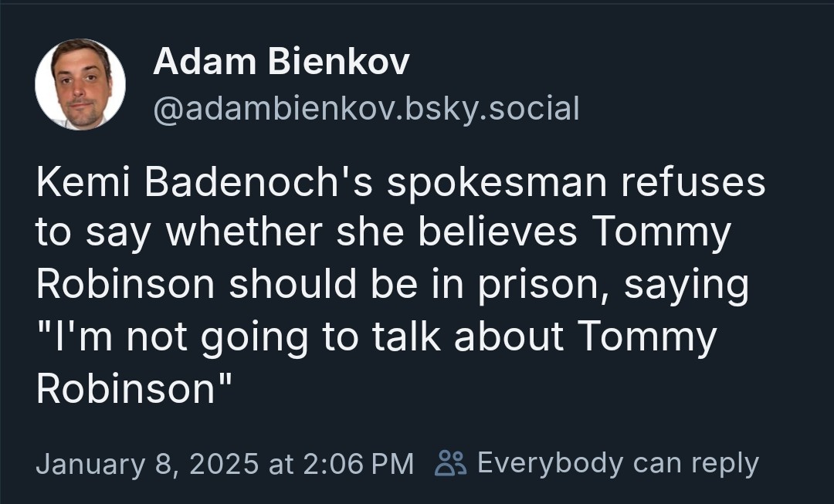This screenshot has width=834, height=504.
Task: Click the "January 8, 2025" post date
Action: [147, 463]
